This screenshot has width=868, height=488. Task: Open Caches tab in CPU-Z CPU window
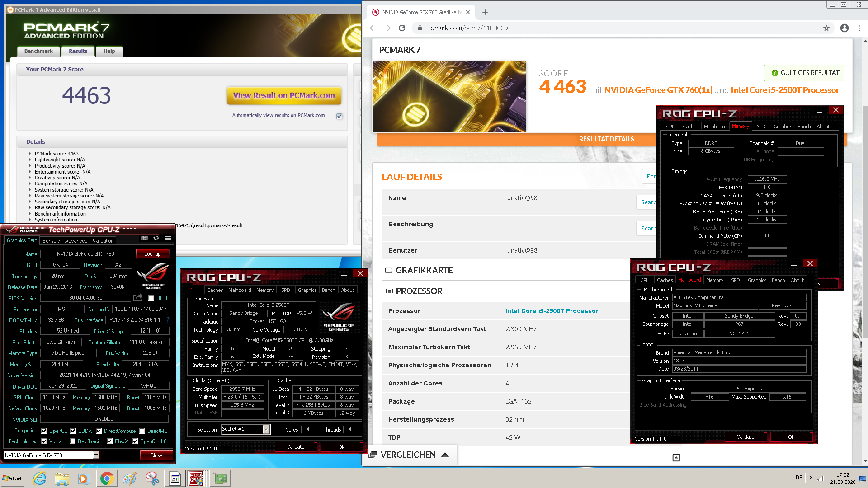215,290
